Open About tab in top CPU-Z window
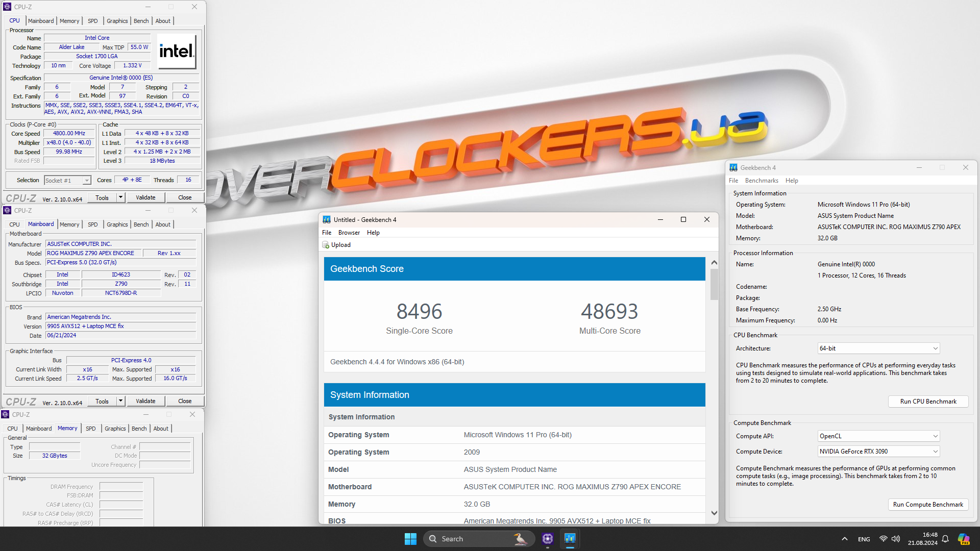 click(x=163, y=21)
